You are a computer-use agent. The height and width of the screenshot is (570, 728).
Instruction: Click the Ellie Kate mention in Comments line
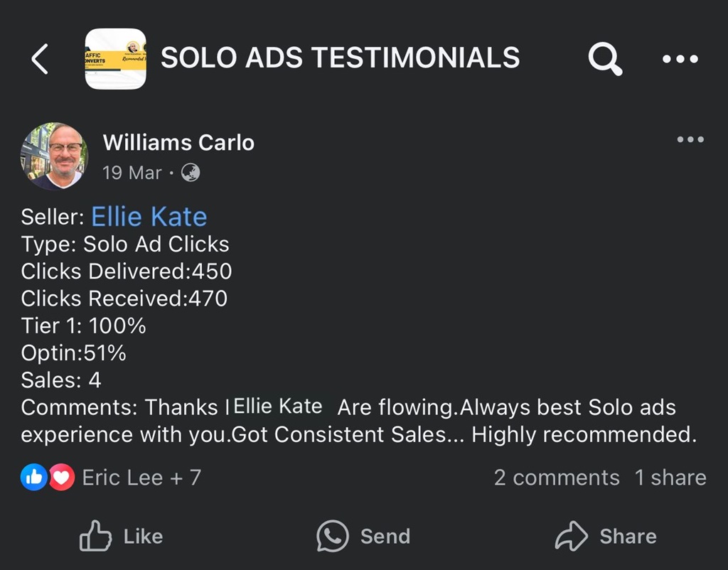tap(278, 407)
